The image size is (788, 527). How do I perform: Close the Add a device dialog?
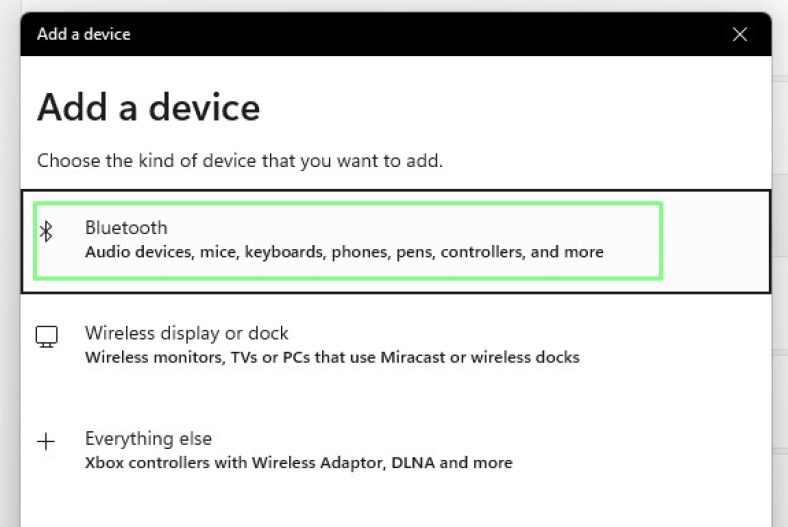740,34
